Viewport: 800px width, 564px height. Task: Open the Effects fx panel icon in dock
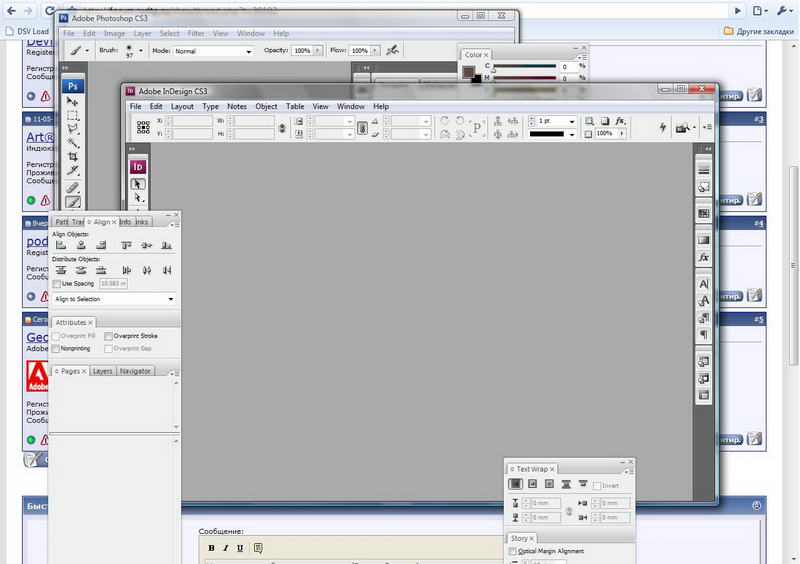click(704, 258)
